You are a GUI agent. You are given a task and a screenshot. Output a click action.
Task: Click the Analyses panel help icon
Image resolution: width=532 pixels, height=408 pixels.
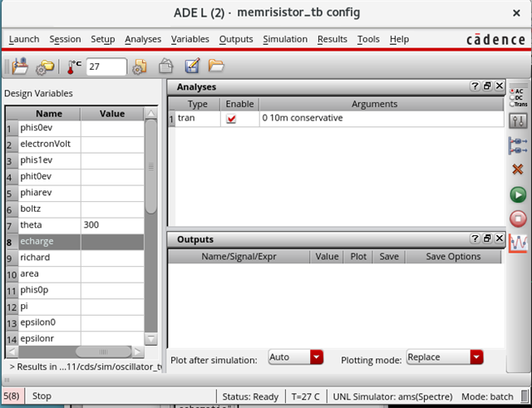click(x=475, y=86)
